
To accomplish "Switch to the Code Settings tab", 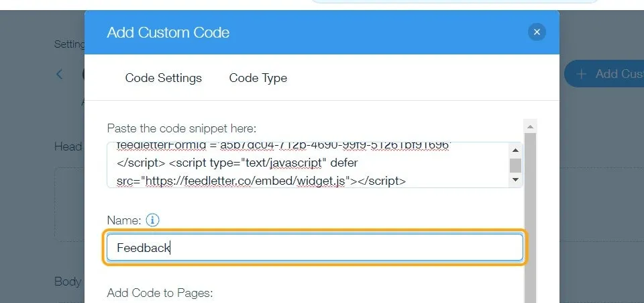I will pos(164,78).
